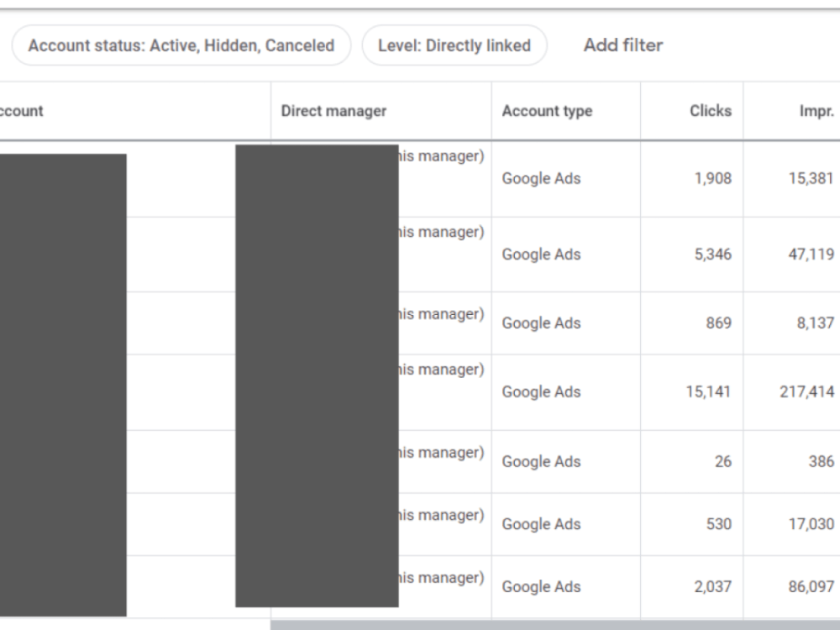Click the 26 clicks cell
This screenshot has width=840, height=630.
pyautogui.click(x=722, y=461)
